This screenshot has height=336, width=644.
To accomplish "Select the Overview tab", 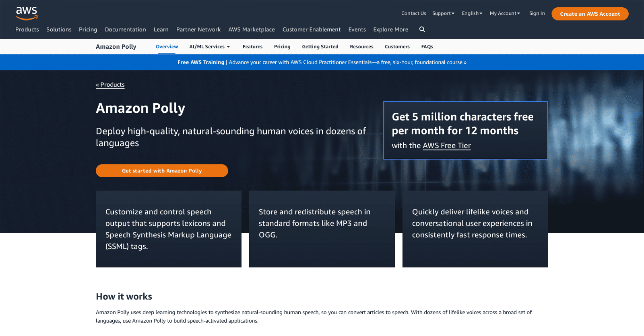I will point(167,47).
